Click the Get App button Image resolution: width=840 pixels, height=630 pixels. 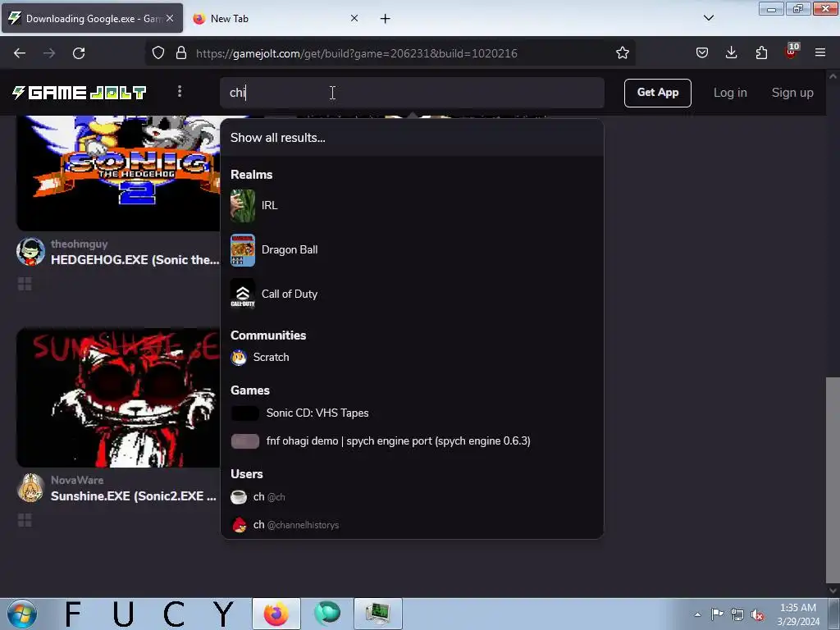[657, 93]
